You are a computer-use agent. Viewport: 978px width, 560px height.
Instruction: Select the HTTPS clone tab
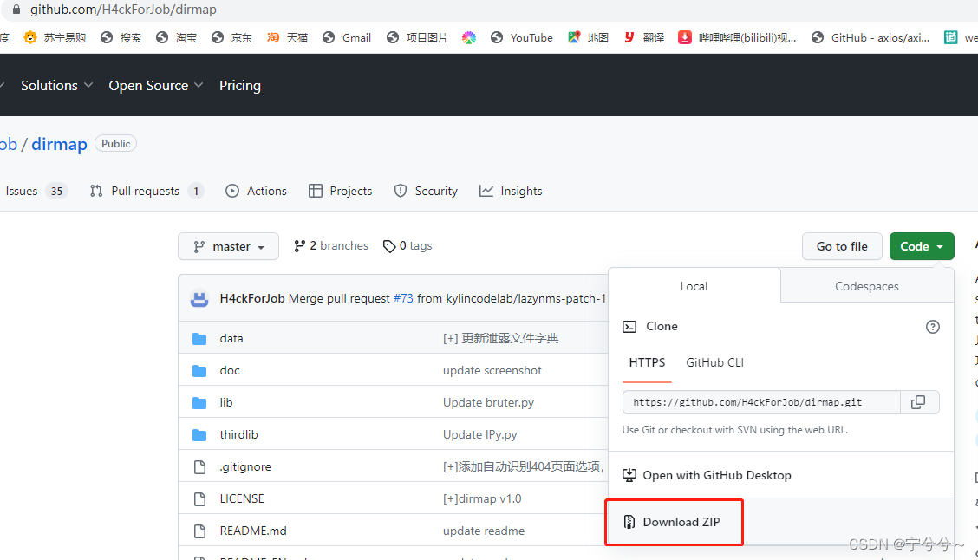647,362
